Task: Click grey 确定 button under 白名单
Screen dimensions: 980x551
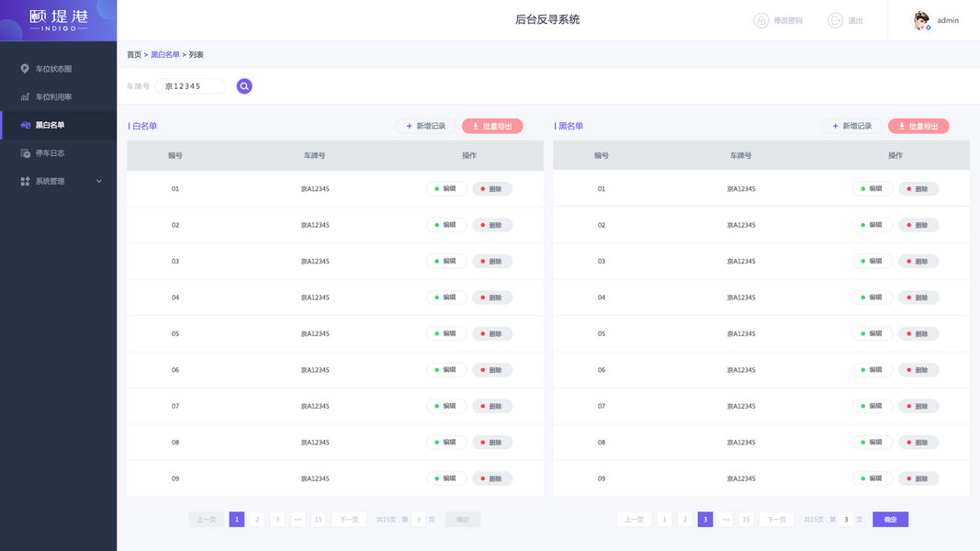Action: [x=463, y=520]
